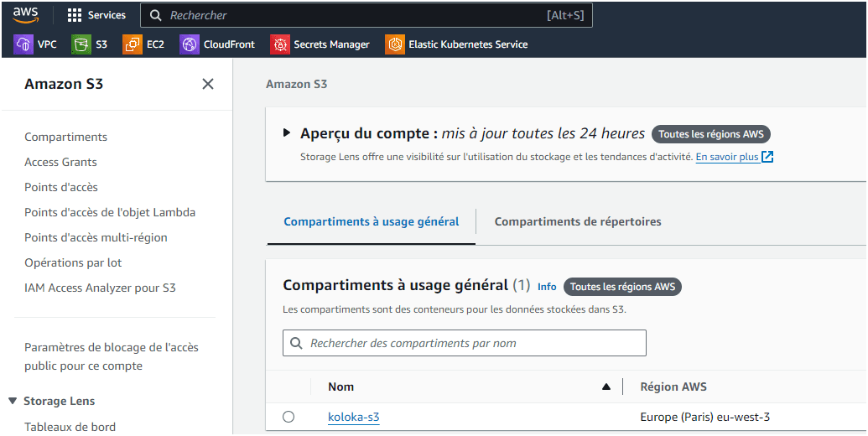Focus the top Rechercher search field
This screenshot has height=436, width=868.
click(366, 15)
